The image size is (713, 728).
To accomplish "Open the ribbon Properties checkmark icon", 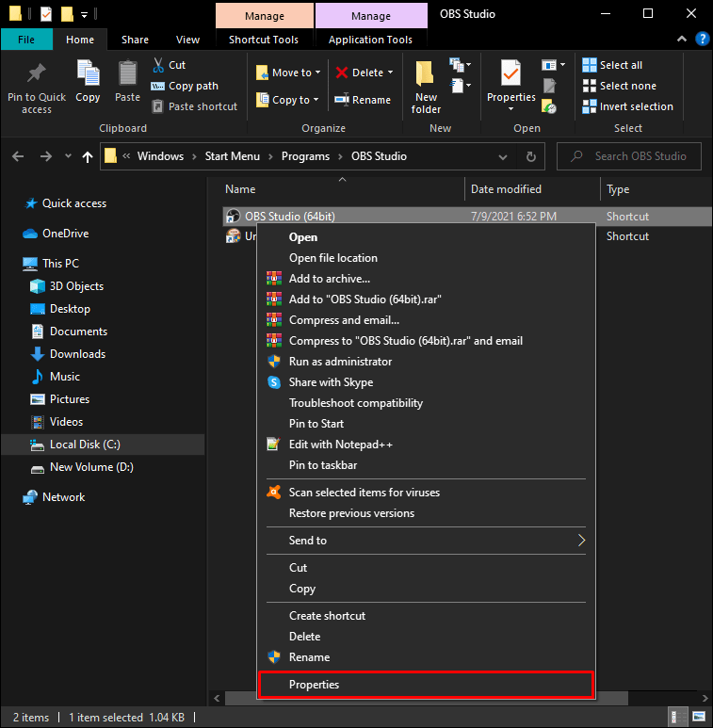I will coord(510,73).
